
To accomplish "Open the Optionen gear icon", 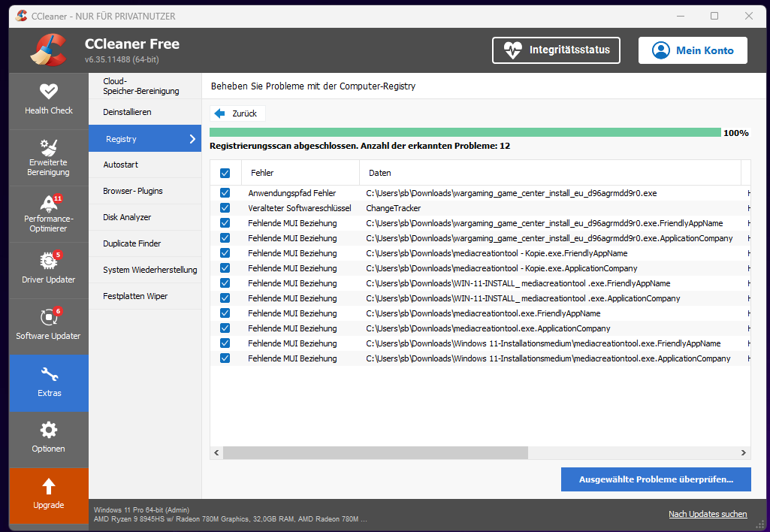I will tap(49, 430).
